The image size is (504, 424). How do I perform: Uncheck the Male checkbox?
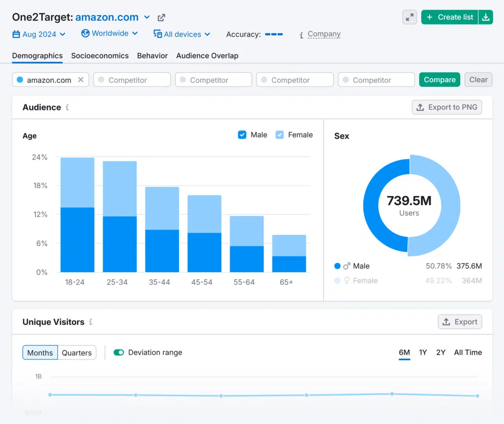coord(242,135)
